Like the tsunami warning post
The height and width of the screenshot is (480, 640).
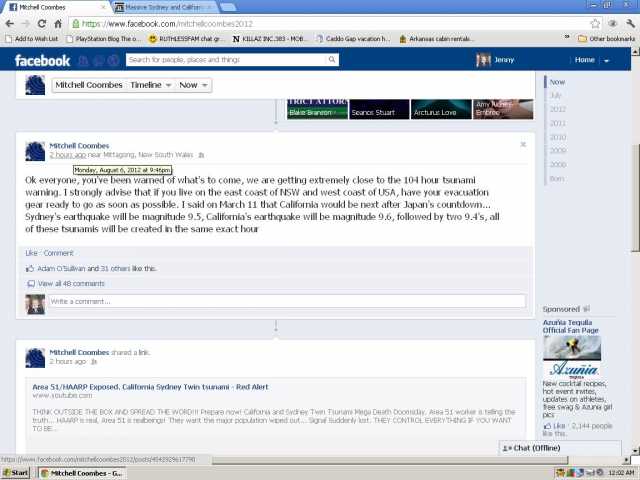click(x=31, y=253)
